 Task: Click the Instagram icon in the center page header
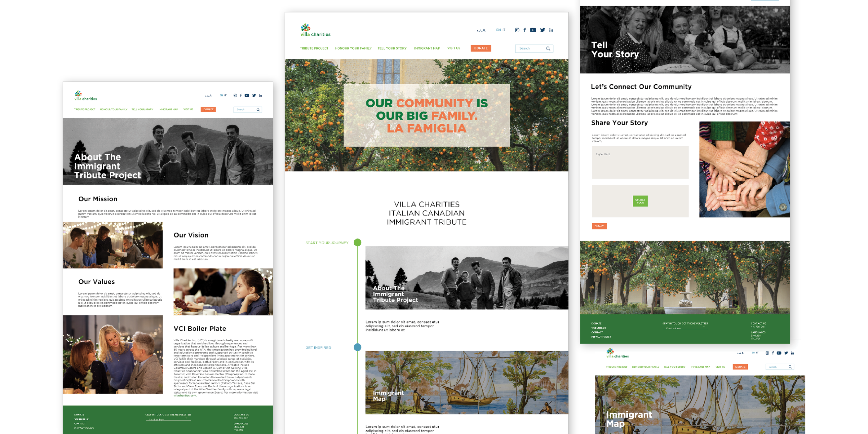click(x=517, y=30)
